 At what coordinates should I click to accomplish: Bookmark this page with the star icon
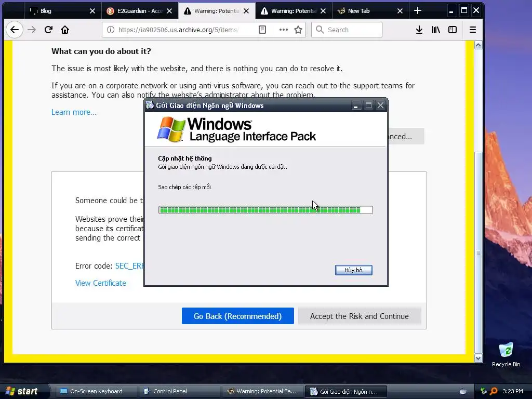(298, 30)
